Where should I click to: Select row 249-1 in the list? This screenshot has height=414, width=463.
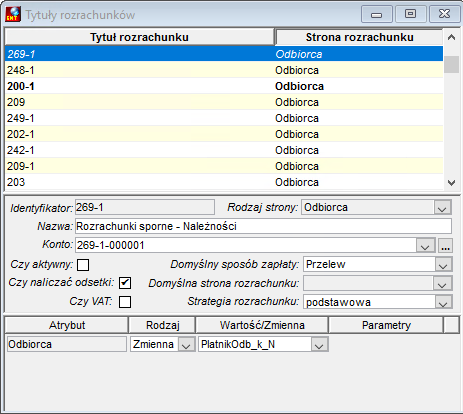pos(224,118)
